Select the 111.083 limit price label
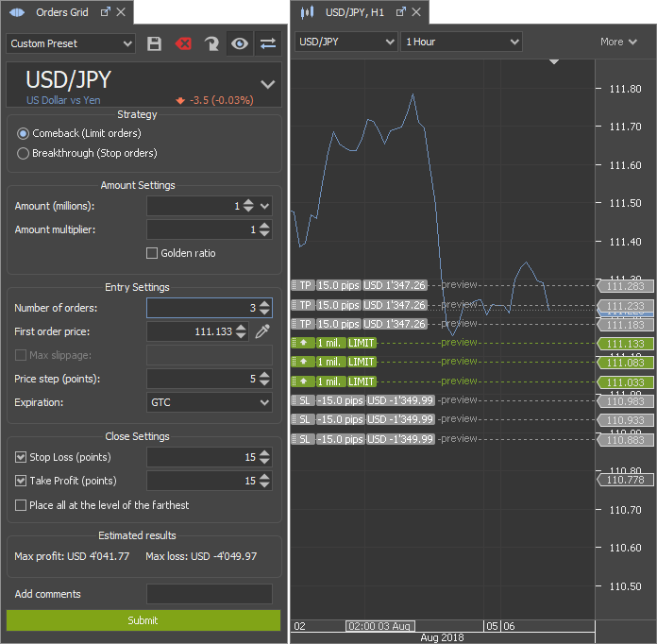657x644 pixels. tap(626, 363)
